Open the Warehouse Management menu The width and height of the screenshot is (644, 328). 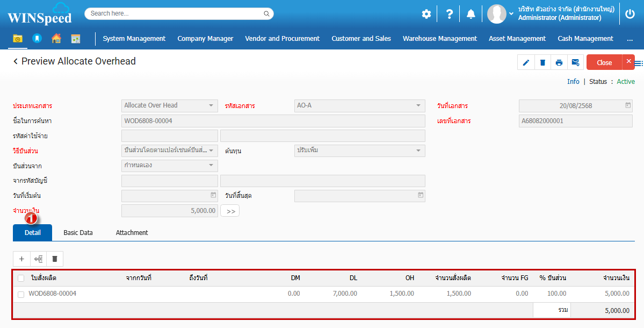[439, 39]
